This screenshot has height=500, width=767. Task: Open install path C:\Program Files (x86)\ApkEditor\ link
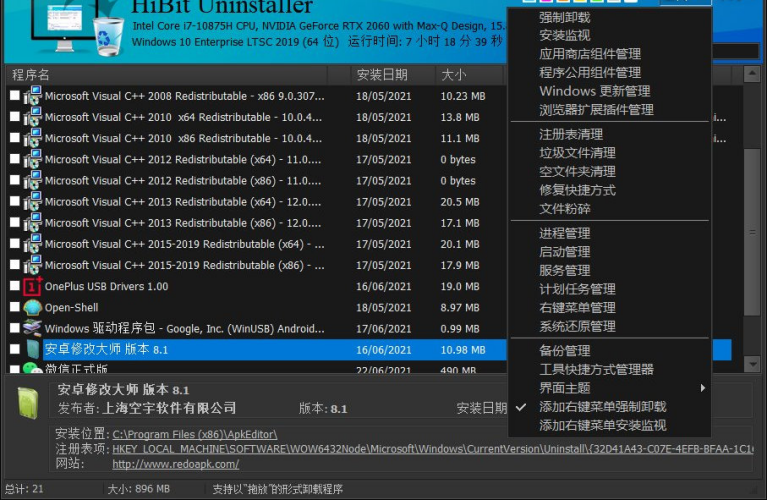point(195,434)
